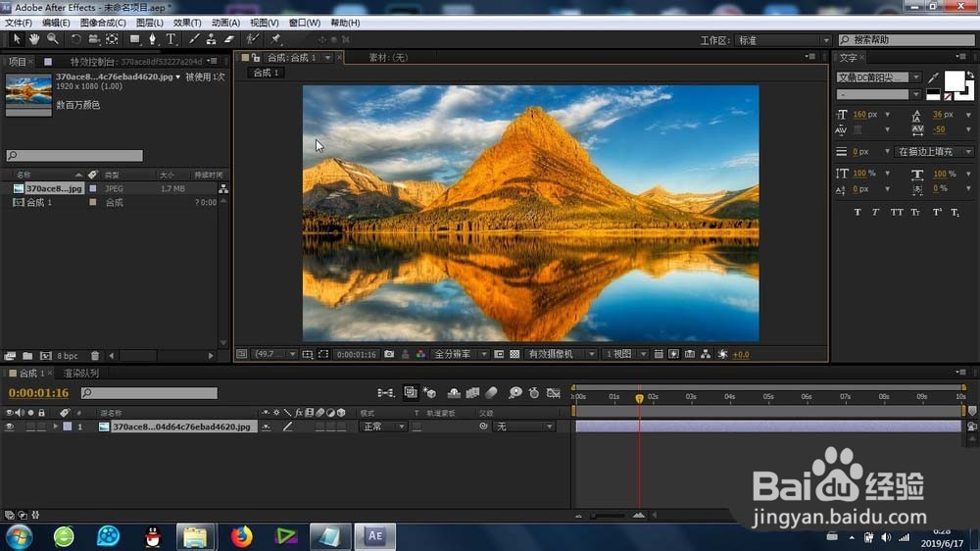The width and height of the screenshot is (980, 551).
Task: Create a new folder in Project panel
Action: (x=27, y=355)
